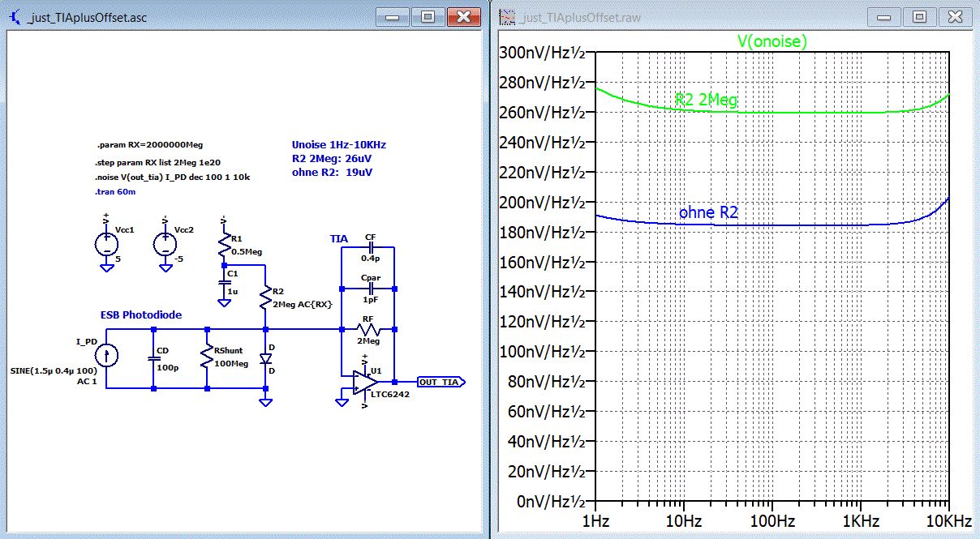The height and width of the screenshot is (539, 980).
Task: Maximize the just_TIAplusOffset.asc schematic window
Action: tap(428, 17)
